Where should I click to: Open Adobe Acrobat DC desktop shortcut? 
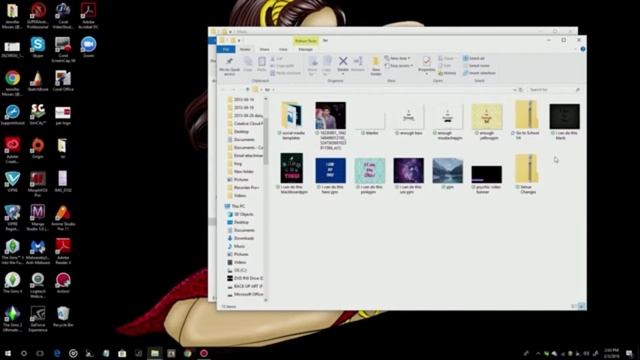coord(88,16)
